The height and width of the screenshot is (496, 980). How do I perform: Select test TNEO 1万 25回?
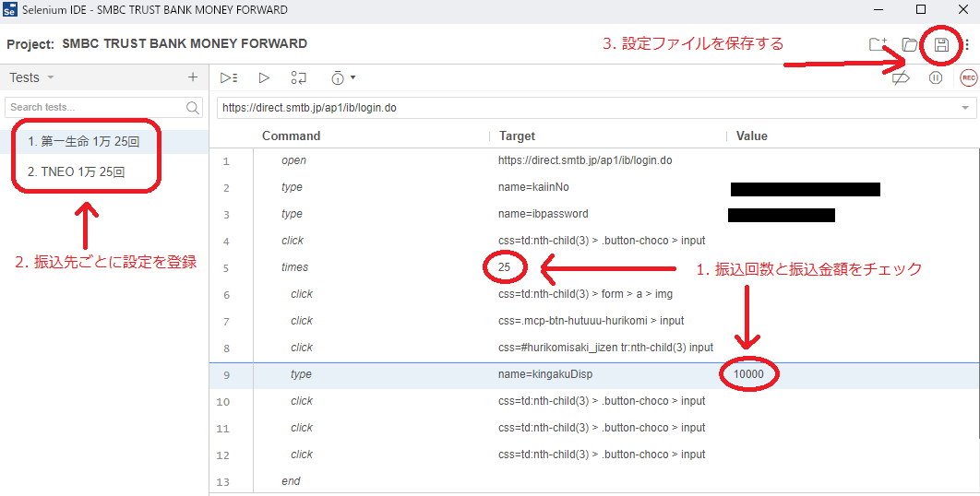point(76,171)
